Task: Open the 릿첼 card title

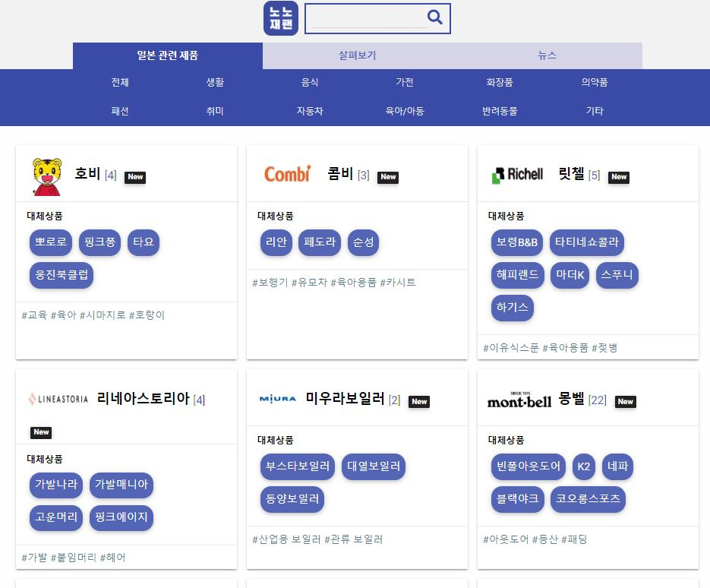Action: click(x=572, y=173)
